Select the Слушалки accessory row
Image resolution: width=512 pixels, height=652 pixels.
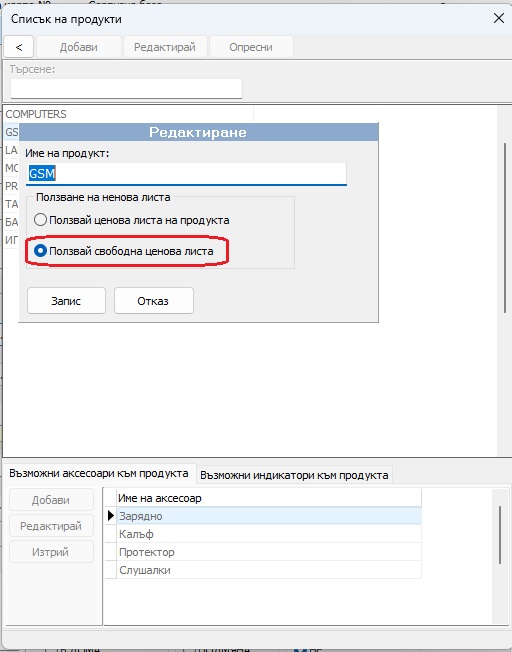269,570
